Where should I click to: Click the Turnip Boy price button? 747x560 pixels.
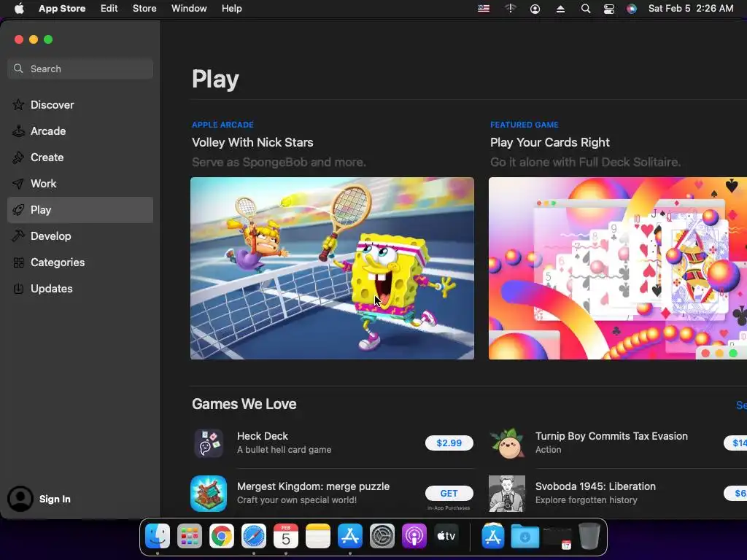pyautogui.click(x=735, y=443)
